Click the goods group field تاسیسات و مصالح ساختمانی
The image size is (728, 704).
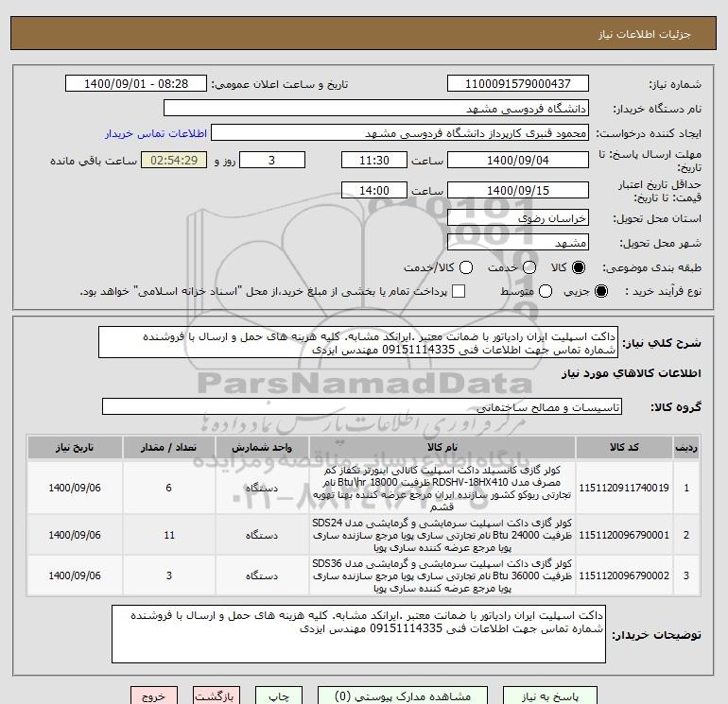(362, 406)
